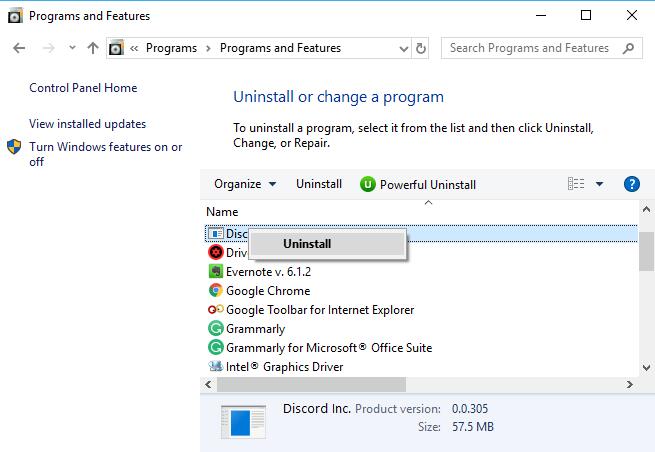Select the Google Chrome icon in list

click(216, 290)
